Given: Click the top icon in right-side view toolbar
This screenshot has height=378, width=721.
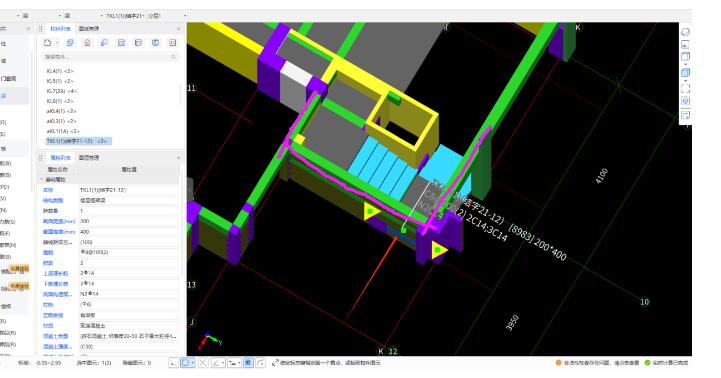Looking at the screenshot, I should (685, 32).
